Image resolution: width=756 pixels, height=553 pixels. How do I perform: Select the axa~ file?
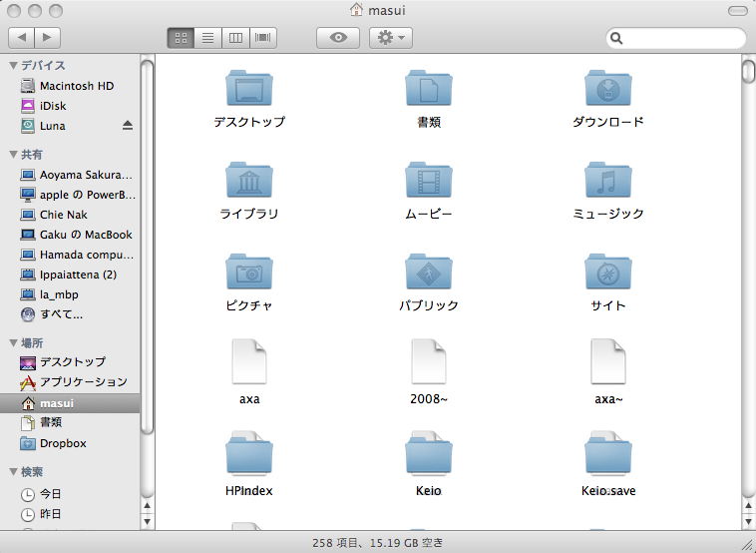(608, 361)
